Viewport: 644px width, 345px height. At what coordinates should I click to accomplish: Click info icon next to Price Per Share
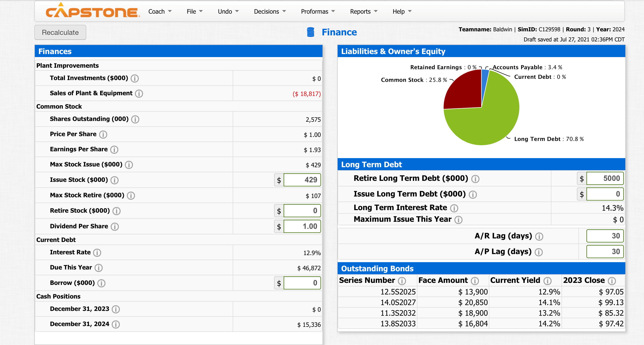103,135
